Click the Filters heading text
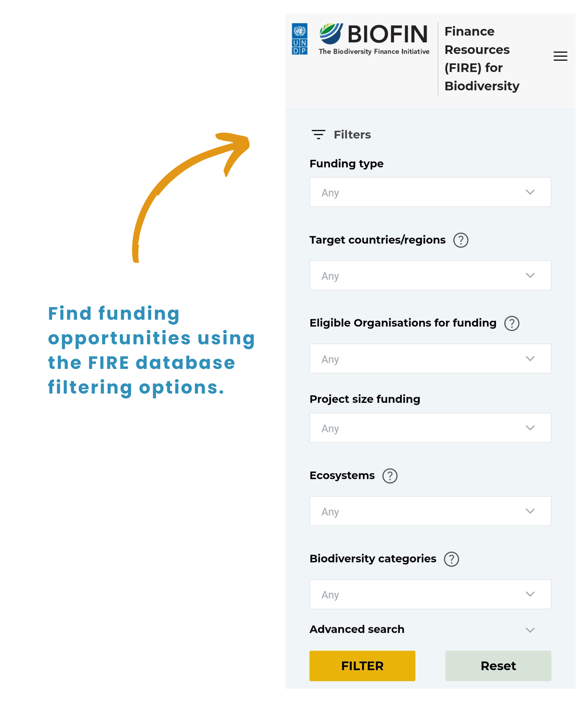 352,134
